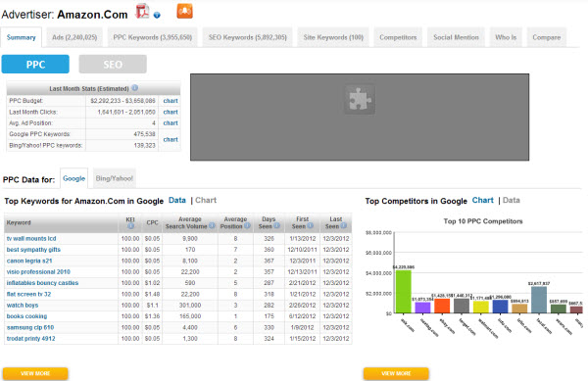Click the missing plugin puzzle icon

360,100
